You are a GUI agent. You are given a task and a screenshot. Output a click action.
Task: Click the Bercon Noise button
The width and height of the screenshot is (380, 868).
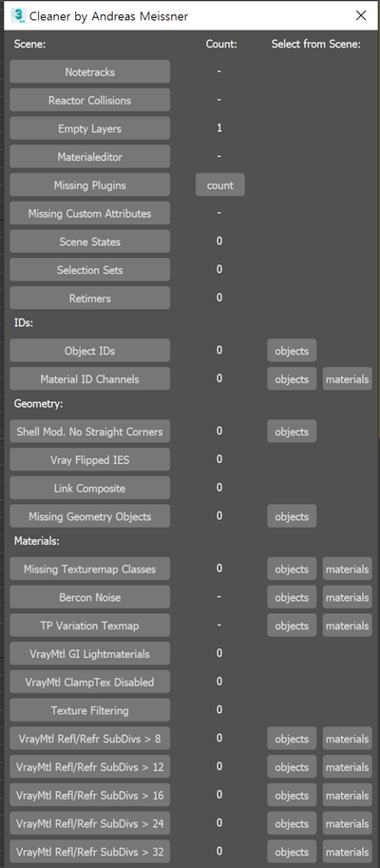89,597
